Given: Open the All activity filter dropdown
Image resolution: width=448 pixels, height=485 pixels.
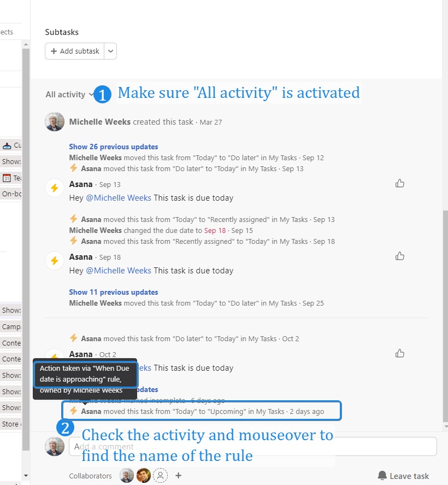Looking at the screenshot, I should [69, 95].
